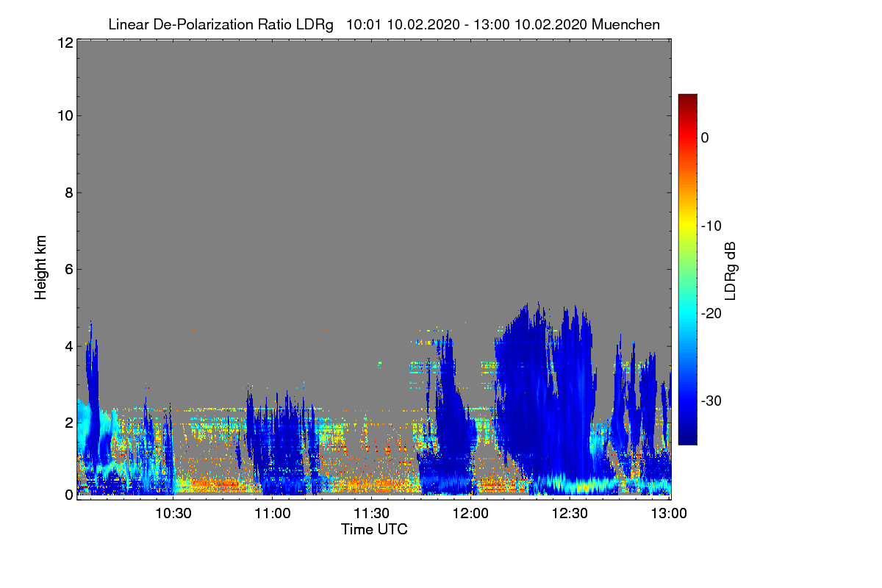Pick the dark red top of the colorbar
This screenshot has height=588, width=882.
(x=687, y=98)
